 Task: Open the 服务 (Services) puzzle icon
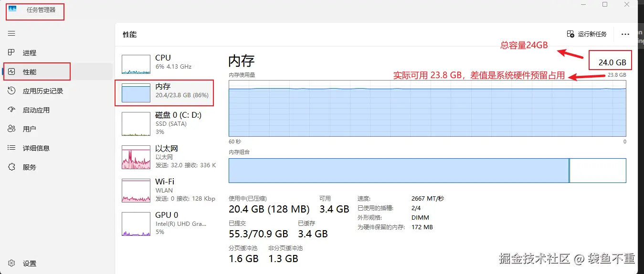point(12,167)
